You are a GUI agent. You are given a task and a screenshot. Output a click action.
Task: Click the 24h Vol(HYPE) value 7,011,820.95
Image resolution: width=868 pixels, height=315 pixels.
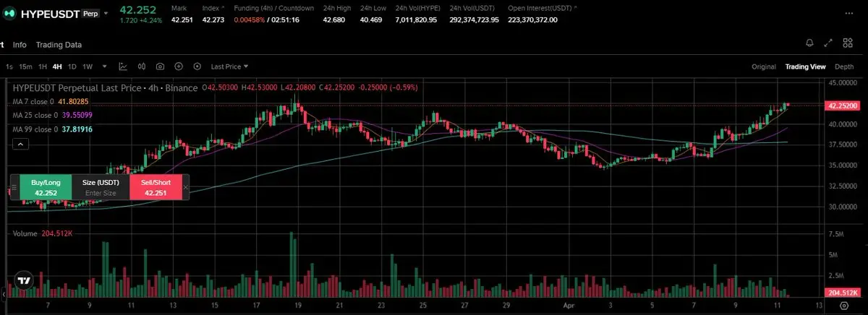(416, 20)
